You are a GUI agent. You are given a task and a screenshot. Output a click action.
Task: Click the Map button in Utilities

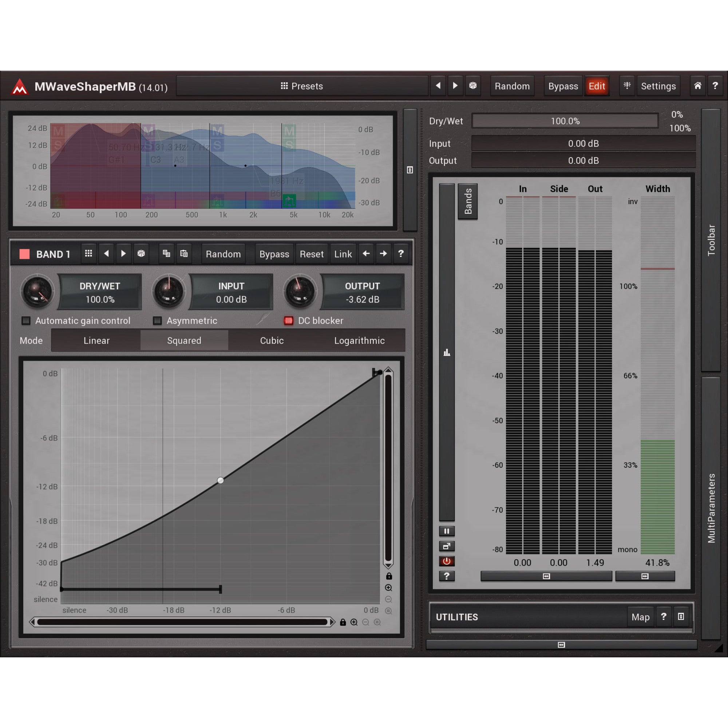pos(640,617)
